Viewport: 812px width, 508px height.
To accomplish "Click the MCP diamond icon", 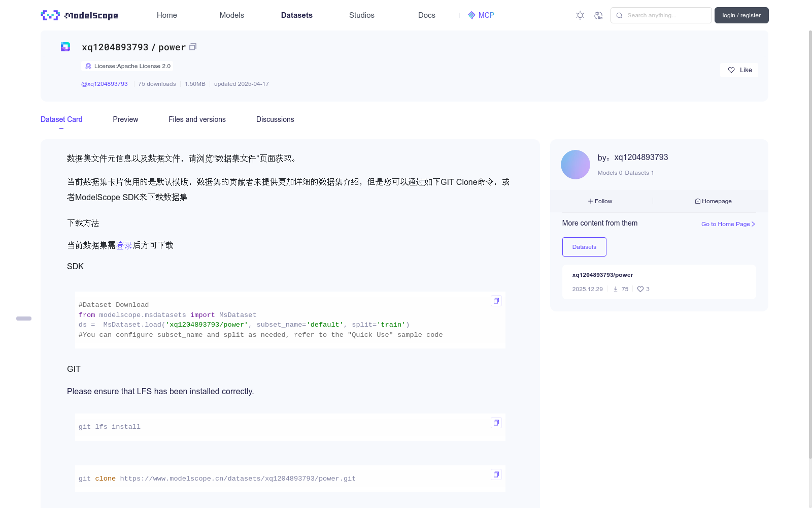I will click(471, 15).
